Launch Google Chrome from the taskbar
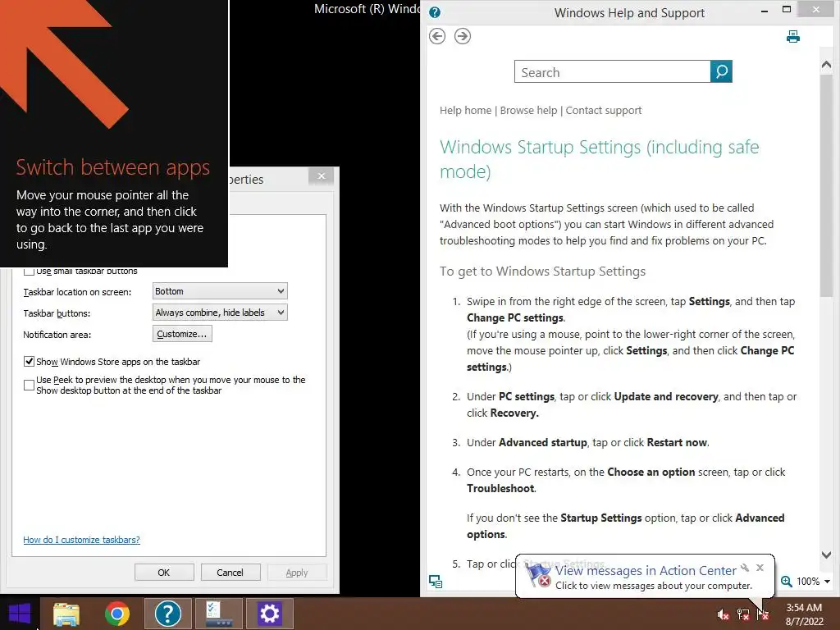 point(116,614)
